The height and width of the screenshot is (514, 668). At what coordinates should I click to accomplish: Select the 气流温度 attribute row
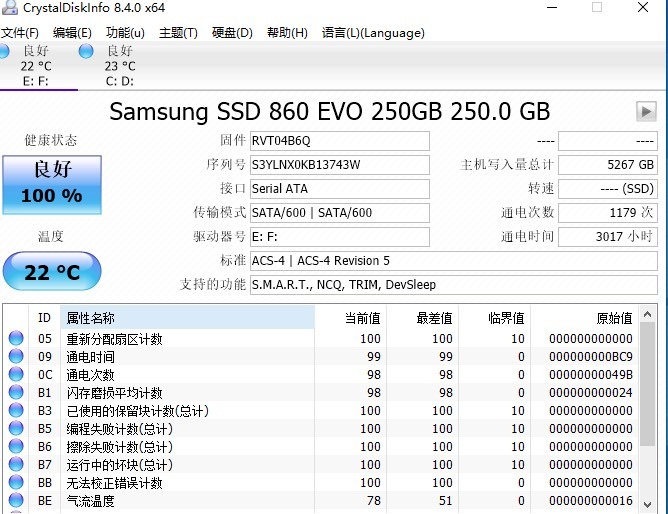pyautogui.click(x=322, y=500)
